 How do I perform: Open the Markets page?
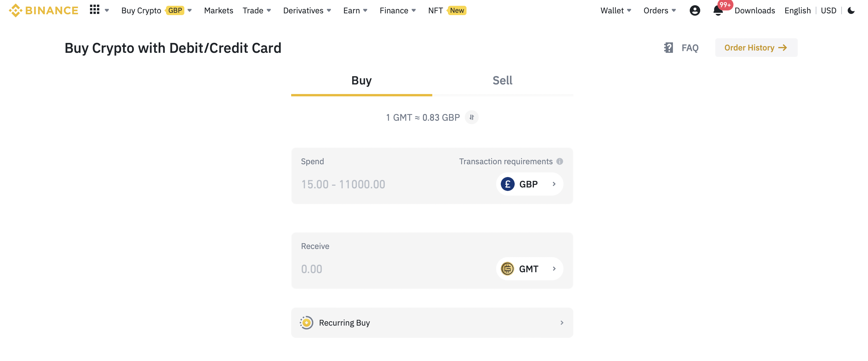pos(218,10)
